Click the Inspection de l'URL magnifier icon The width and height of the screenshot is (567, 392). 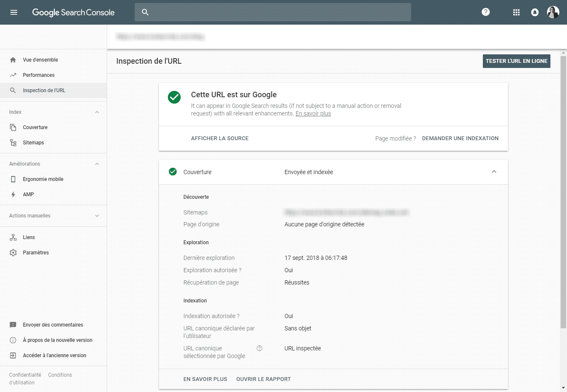click(x=13, y=90)
